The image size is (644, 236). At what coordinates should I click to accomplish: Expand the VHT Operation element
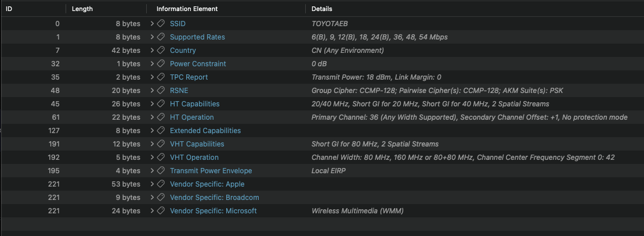[x=152, y=158]
